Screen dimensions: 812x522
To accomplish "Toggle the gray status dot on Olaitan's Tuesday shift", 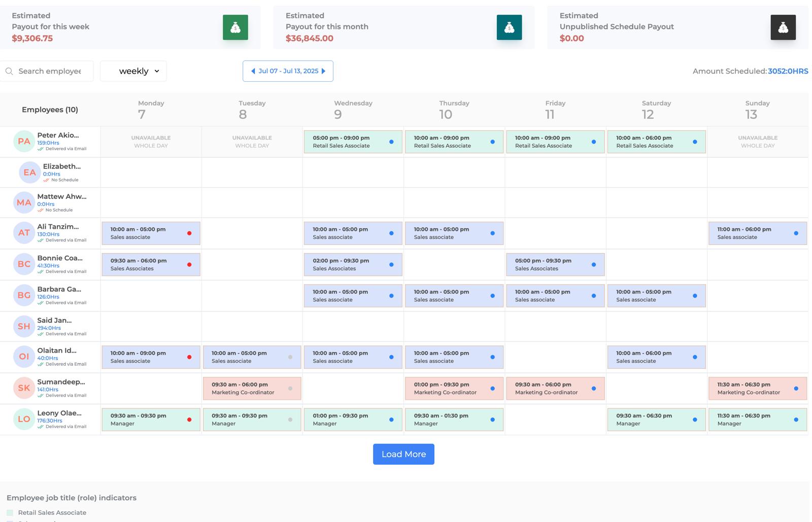I will [x=290, y=357].
